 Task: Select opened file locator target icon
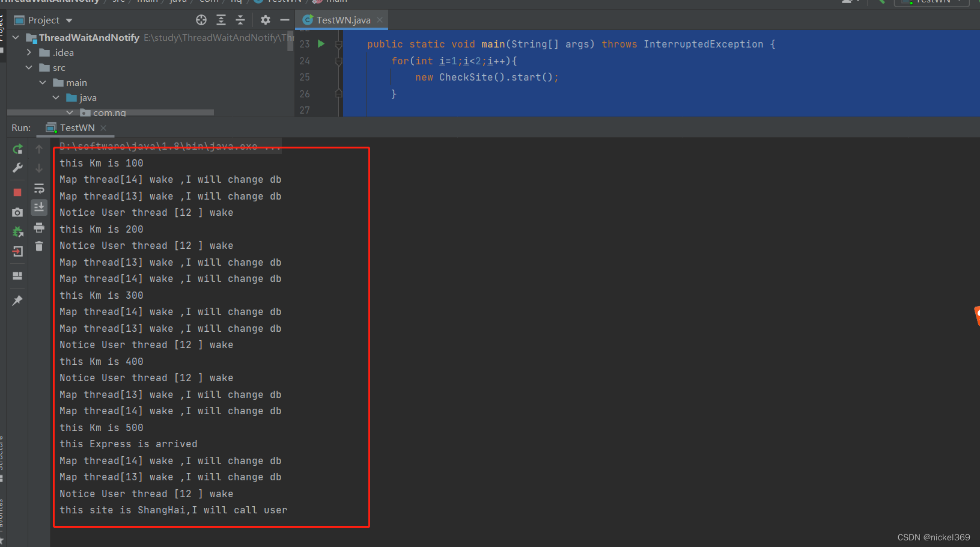201,20
